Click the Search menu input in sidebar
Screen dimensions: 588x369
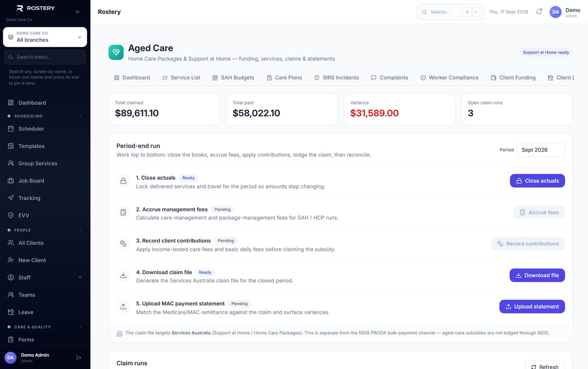point(45,57)
